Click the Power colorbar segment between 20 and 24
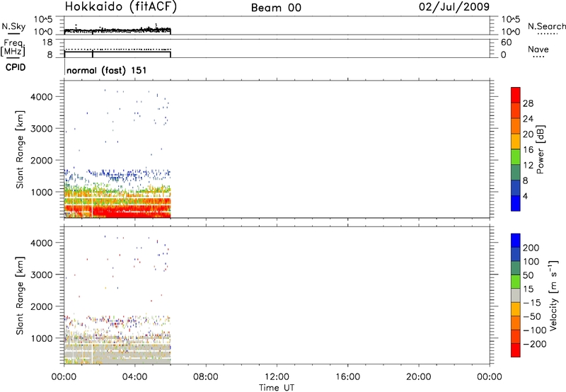Image resolution: width=566 pixels, height=392 pixels. point(516,127)
